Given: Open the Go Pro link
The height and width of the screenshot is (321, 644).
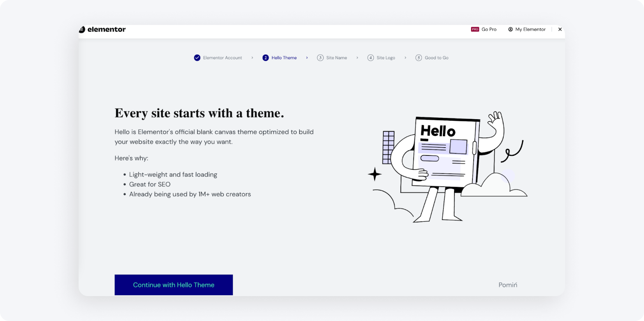Looking at the screenshot, I should click(x=489, y=29).
